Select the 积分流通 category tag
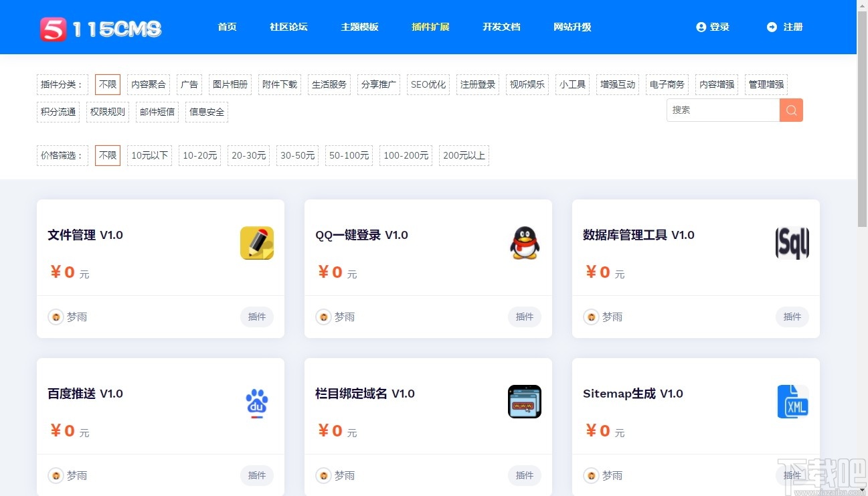This screenshot has height=496, width=868. point(58,112)
